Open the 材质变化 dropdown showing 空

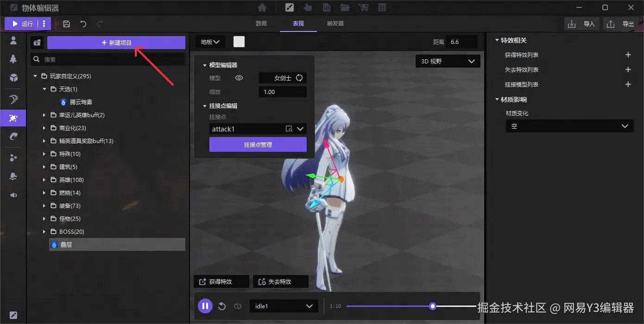569,126
